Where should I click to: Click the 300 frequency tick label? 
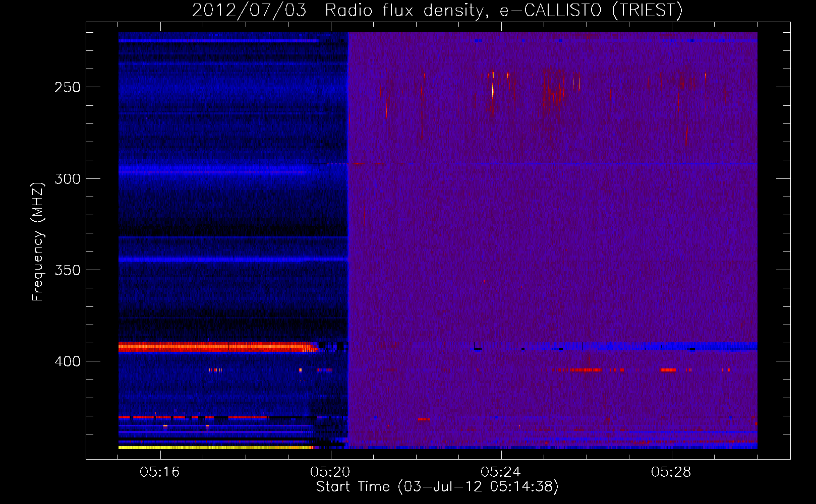pos(68,179)
